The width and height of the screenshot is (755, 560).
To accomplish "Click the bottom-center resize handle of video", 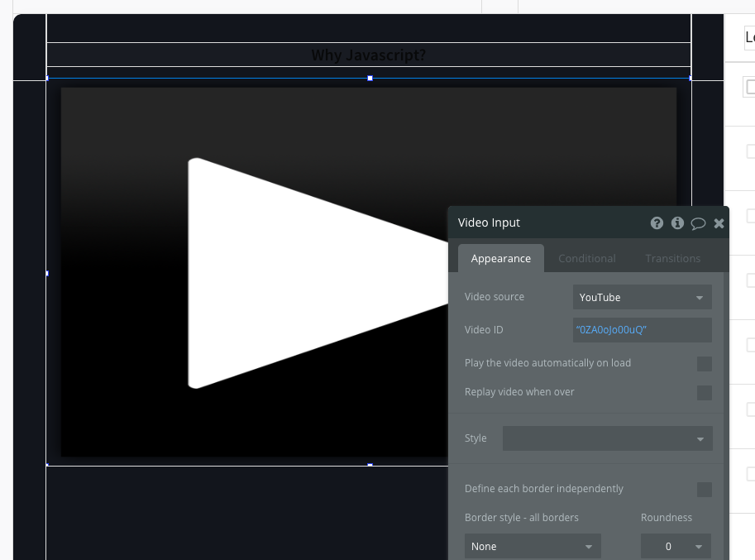I will [x=370, y=466].
